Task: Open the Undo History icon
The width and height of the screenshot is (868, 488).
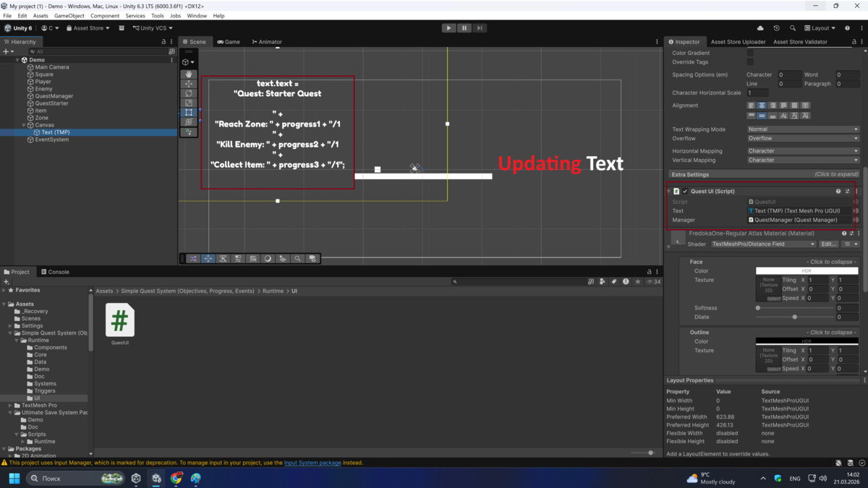Action: [x=776, y=28]
